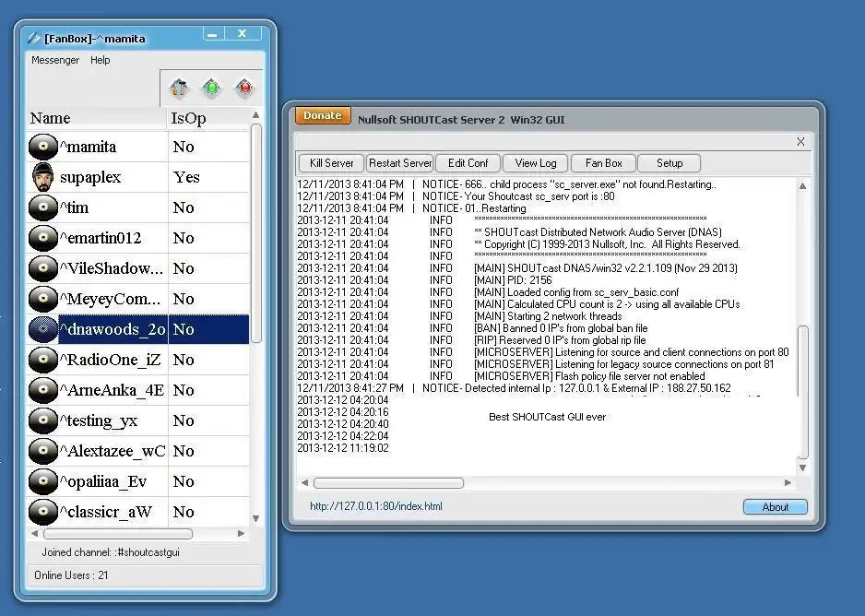Click the 'Online Users : 21' status text

point(71,575)
